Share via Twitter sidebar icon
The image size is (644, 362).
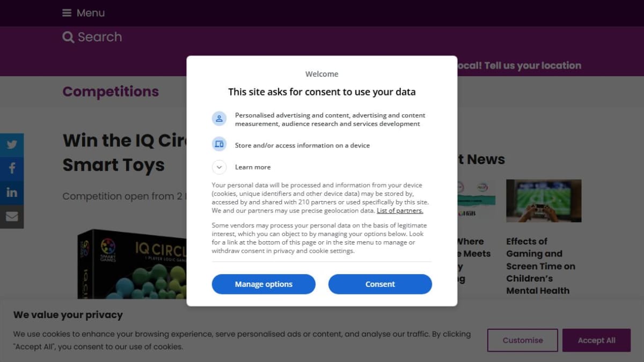point(12,145)
